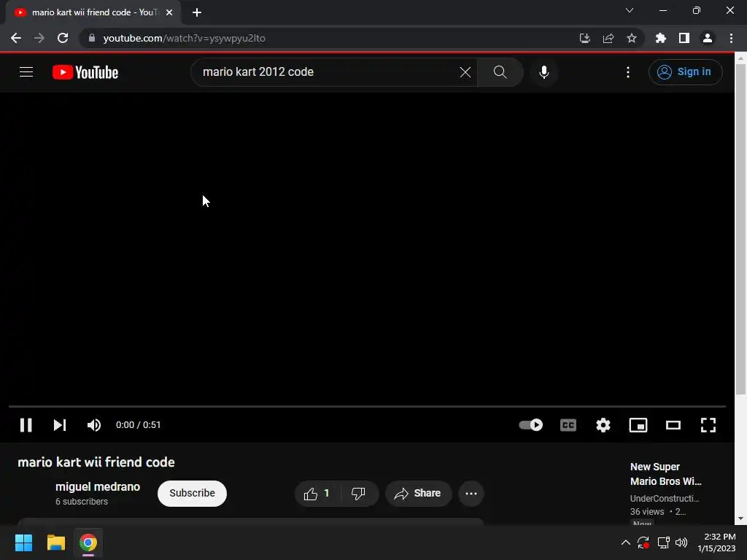Open player settings gear
747x560 pixels.
[603, 425]
